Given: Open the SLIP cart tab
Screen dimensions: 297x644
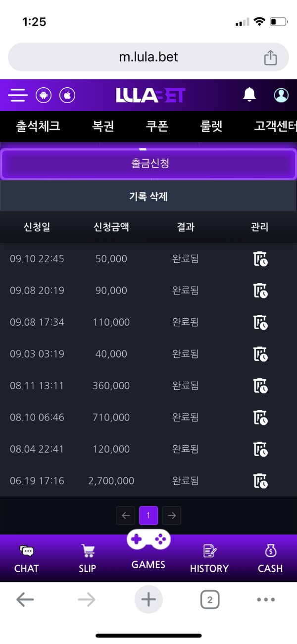Looking at the screenshot, I should click(x=87, y=559).
